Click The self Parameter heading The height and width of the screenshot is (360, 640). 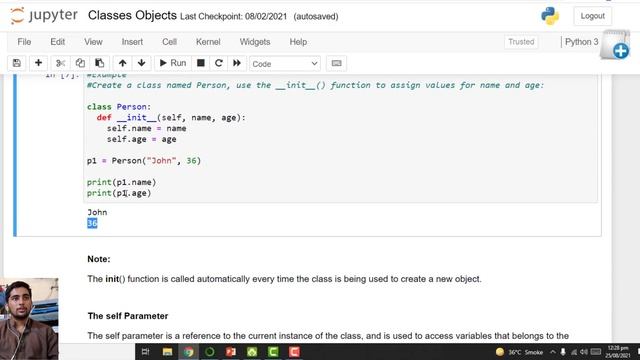click(128, 316)
